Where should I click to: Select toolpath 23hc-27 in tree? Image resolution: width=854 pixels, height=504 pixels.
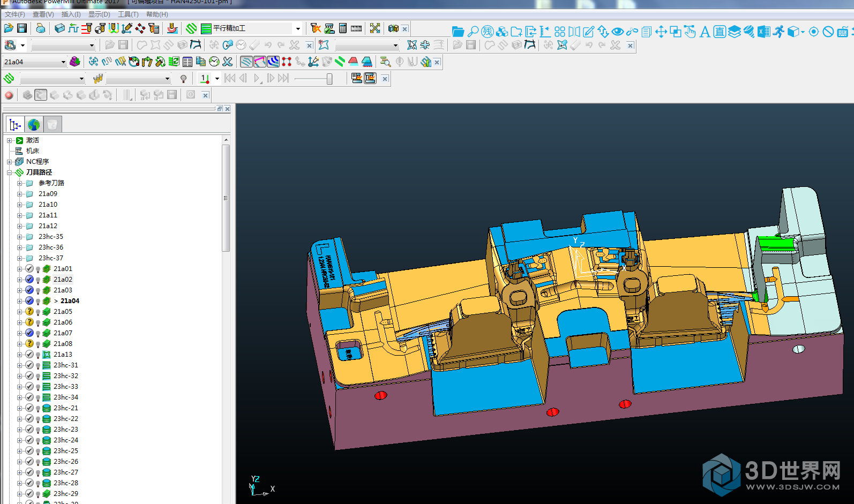tap(66, 472)
